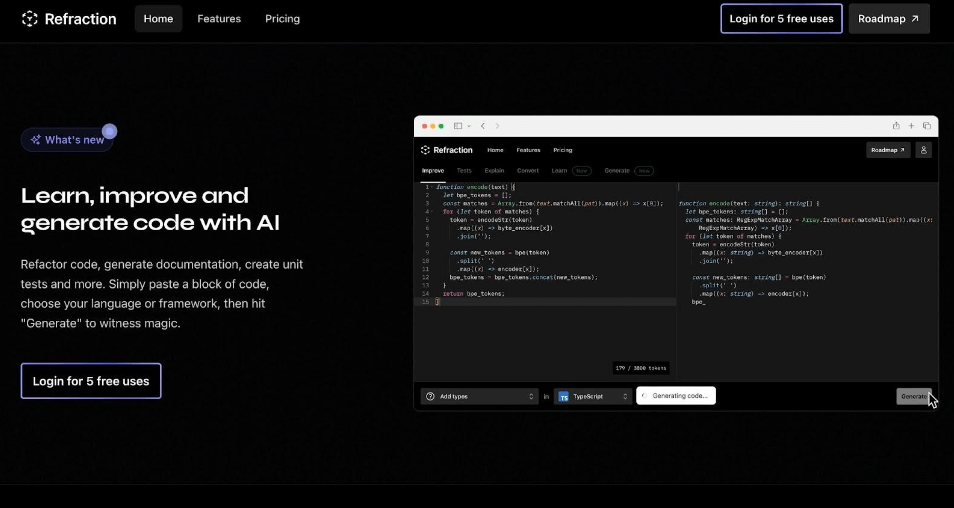Click the New badge beside the Learn tab
The width and height of the screenshot is (954, 508).
(x=582, y=171)
